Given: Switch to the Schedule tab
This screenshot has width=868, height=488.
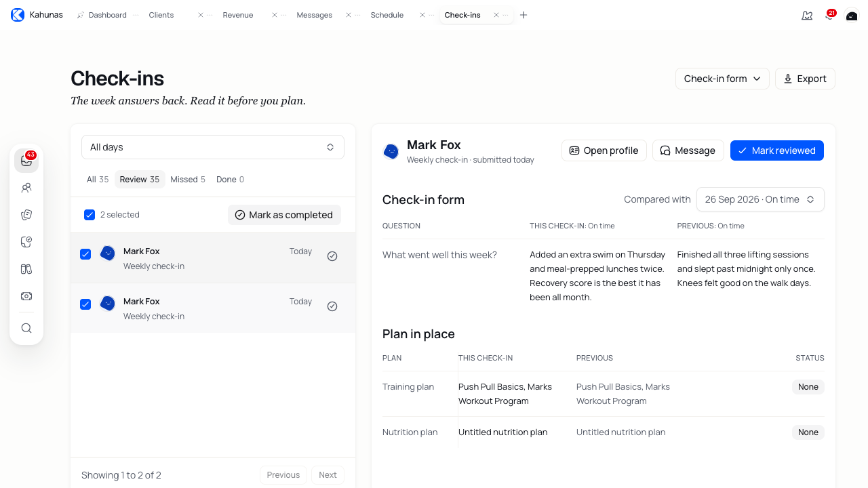Looking at the screenshot, I should pyautogui.click(x=387, y=15).
